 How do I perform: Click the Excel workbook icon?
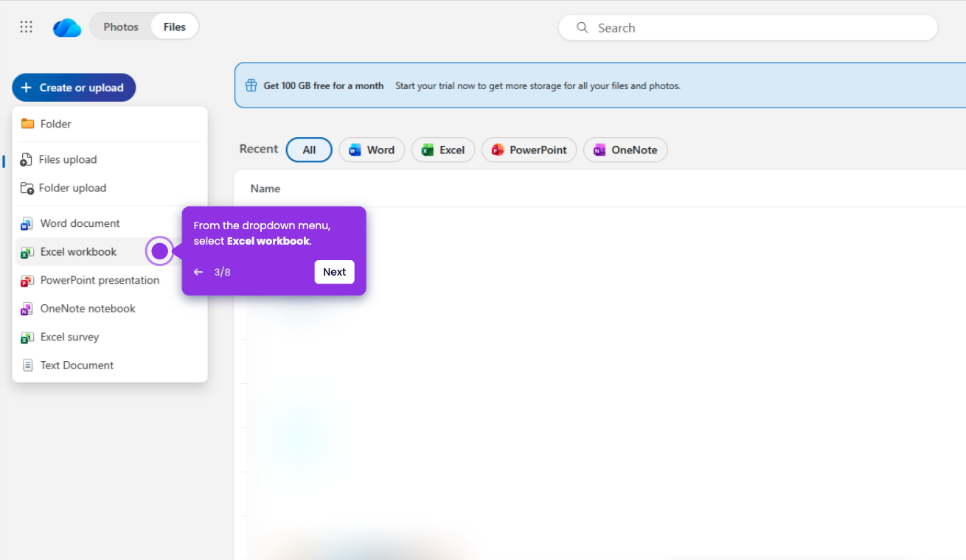27,252
